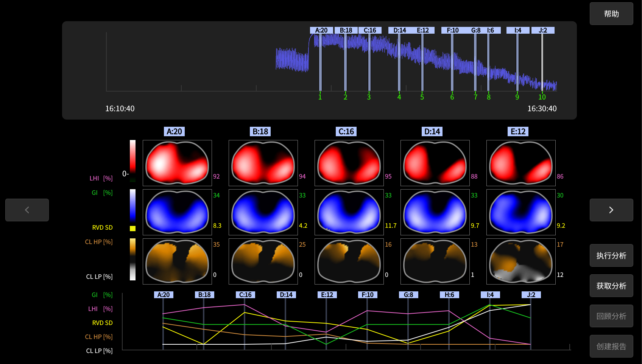Image resolution: width=642 pixels, height=364 pixels.
Task: Select the J:2 marker on top waveform
Action: (543, 30)
